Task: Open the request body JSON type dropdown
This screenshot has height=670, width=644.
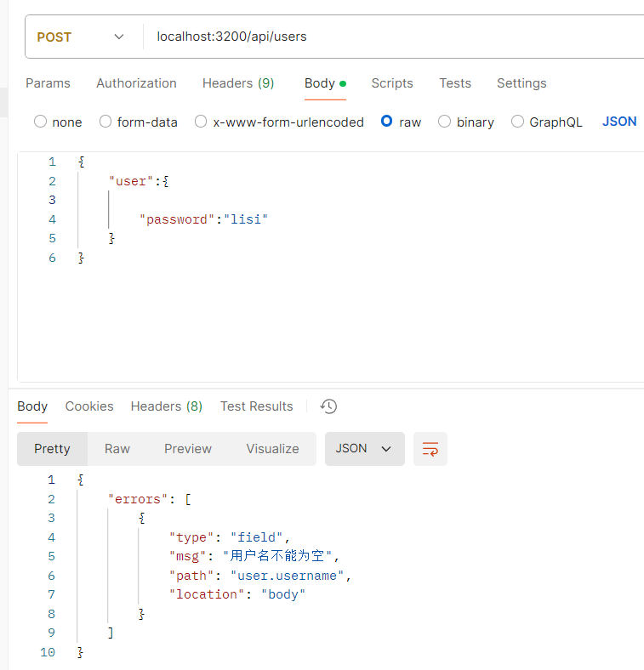Action: (619, 122)
